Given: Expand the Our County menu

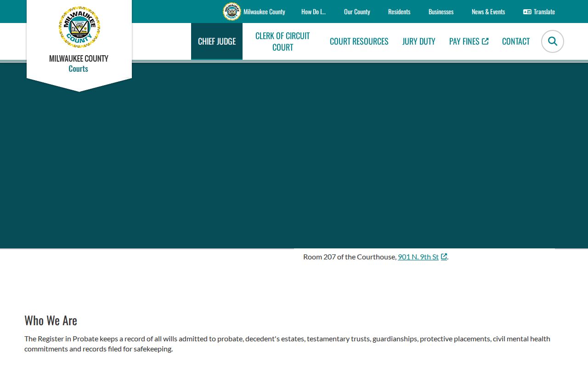Looking at the screenshot, I should point(357,12).
